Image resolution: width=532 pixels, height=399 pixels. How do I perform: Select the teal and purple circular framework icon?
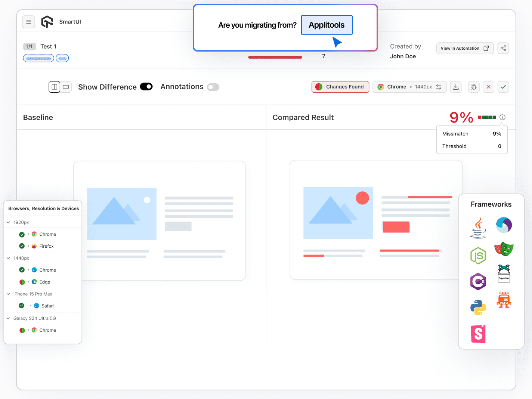(x=504, y=225)
